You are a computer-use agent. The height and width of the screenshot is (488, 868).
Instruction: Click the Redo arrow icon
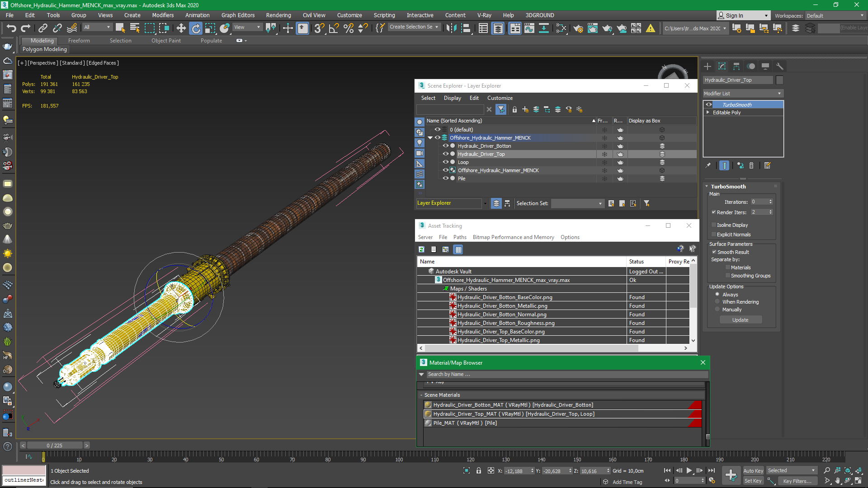(x=25, y=28)
